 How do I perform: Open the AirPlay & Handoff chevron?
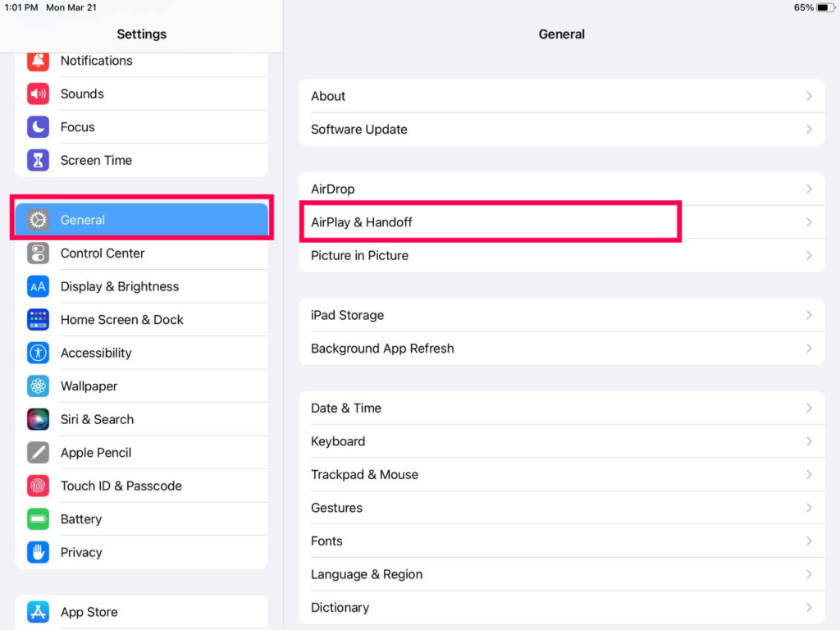point(809,222)
